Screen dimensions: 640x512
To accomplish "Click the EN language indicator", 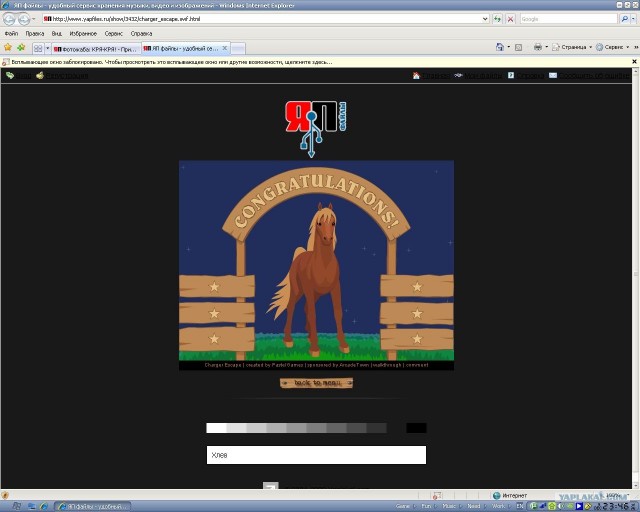I will (520, 506).
